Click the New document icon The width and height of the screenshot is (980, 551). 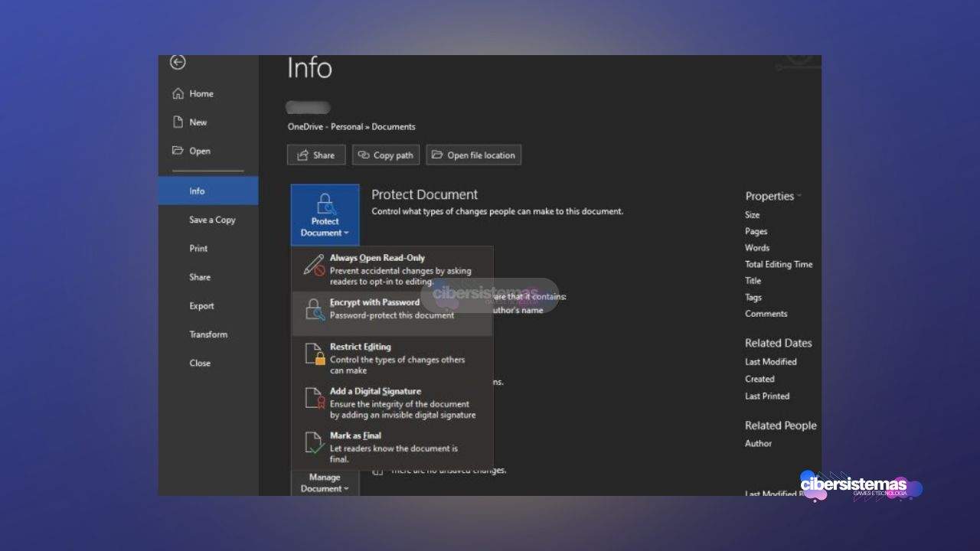tap(178, 122)
